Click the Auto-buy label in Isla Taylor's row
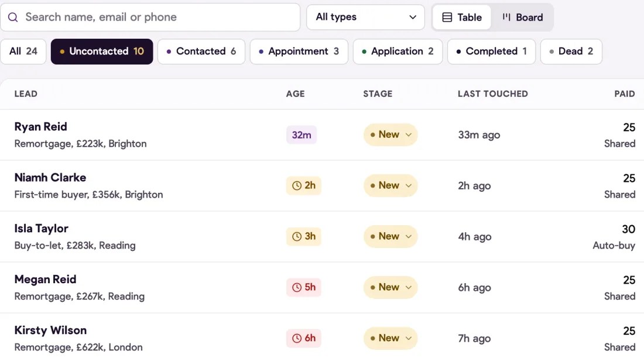Screen dimensions: 644x357 click(x=614, y=246)
